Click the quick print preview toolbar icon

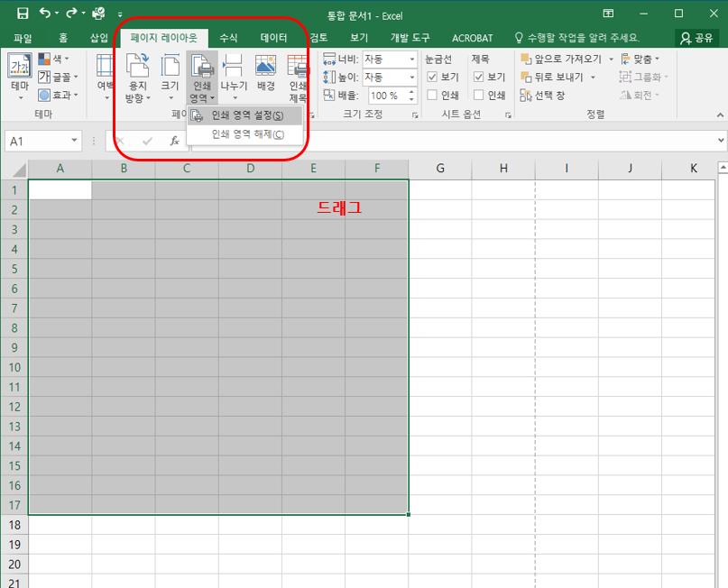tap(98, 14)
